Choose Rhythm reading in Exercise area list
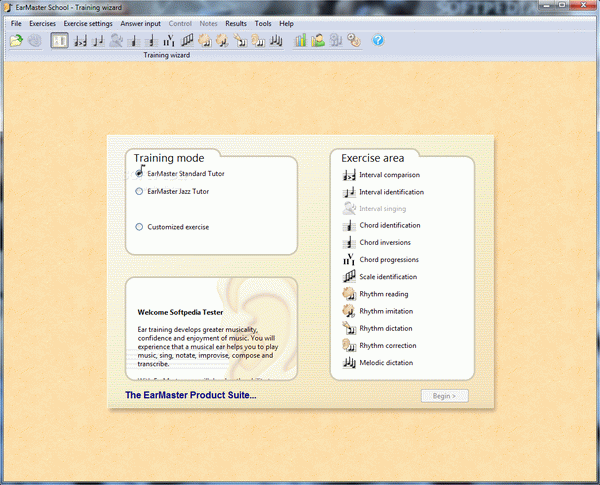 [x=384, y=294]
